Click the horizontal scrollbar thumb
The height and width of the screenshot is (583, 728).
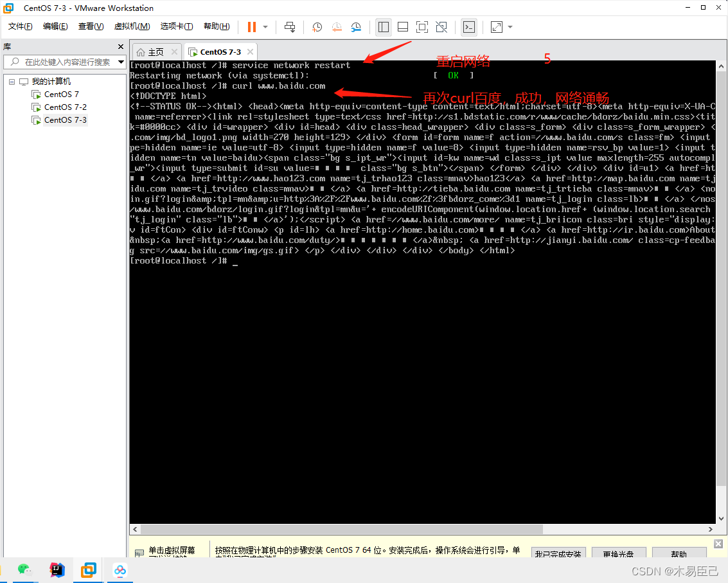(342, 529)
